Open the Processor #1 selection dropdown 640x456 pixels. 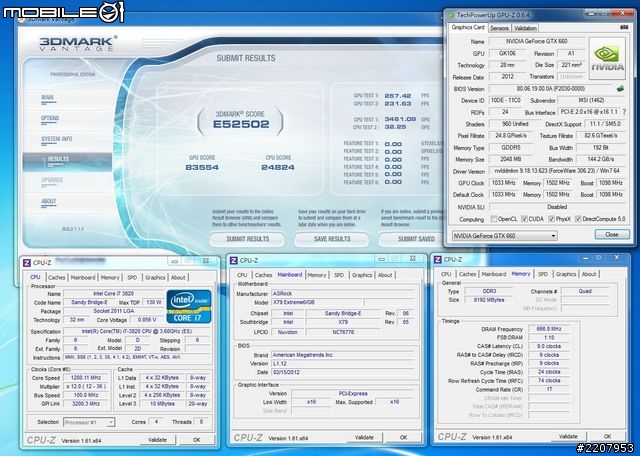tap(89, 422)
